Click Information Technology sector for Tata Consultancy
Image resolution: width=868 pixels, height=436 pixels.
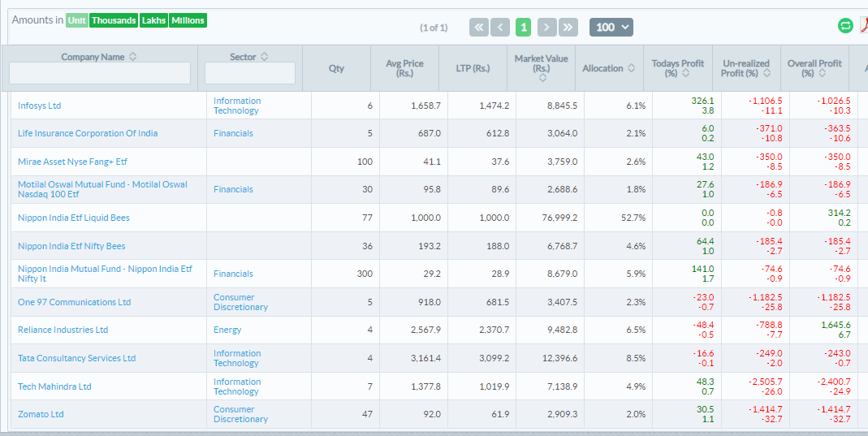click(x=237, y=358)
